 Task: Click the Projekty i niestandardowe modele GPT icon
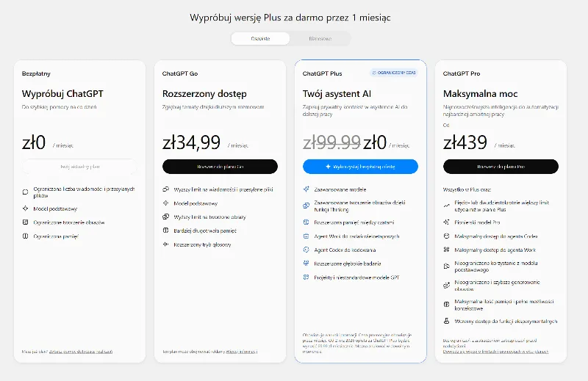click(306, 277)
